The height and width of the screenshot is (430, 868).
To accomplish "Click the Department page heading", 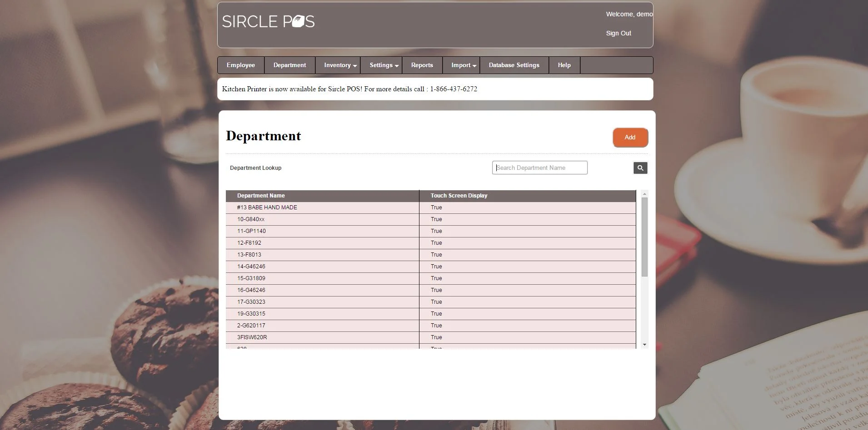I will coord(263,136).
